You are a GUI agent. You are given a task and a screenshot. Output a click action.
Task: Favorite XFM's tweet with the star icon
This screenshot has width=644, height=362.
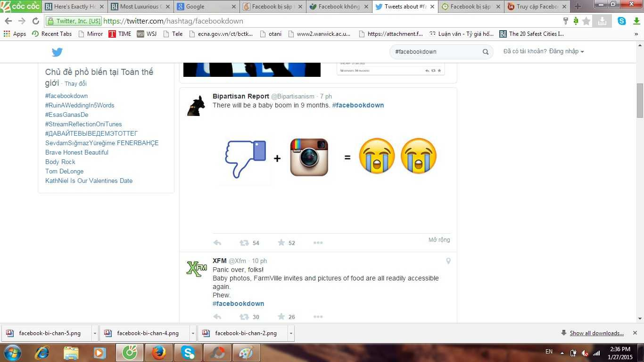[281, 317]
